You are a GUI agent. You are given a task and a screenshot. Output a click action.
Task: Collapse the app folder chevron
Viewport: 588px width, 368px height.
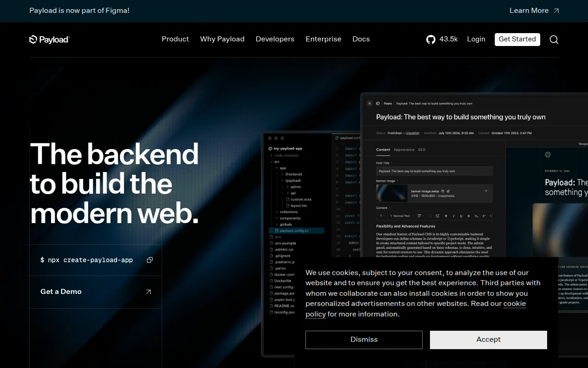click(x=277, y=168)
